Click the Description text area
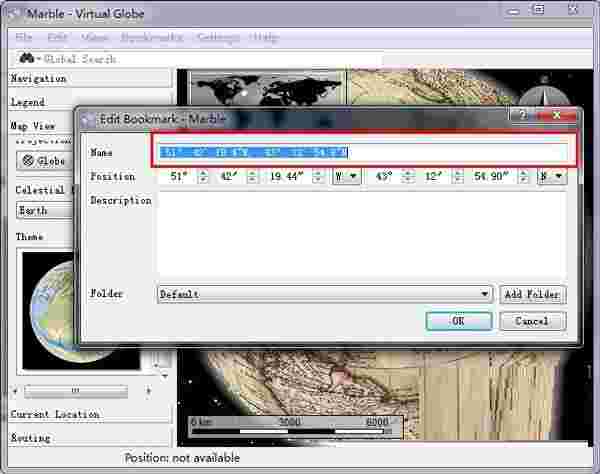This screenshot has height=474, width=600. coord(362,234)
